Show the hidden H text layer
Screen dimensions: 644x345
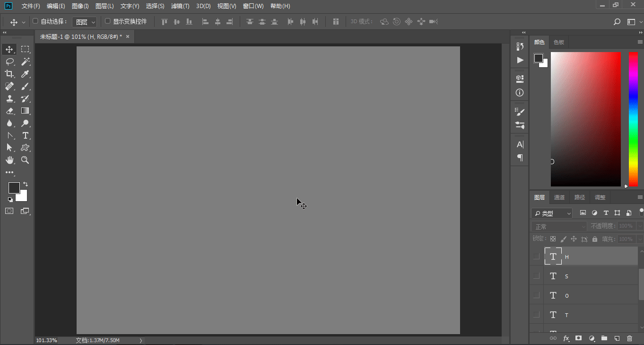[x=536, y=257]
